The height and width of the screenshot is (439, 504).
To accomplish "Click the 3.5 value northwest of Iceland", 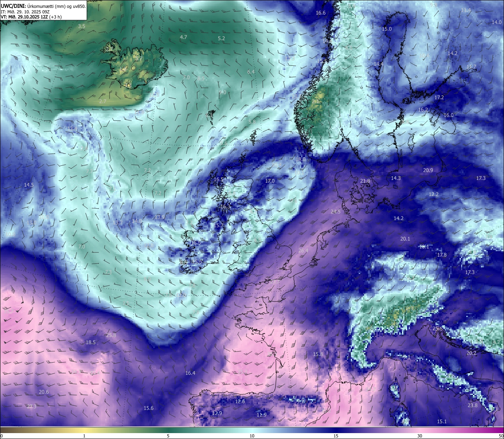I will (x=82, y=26).
